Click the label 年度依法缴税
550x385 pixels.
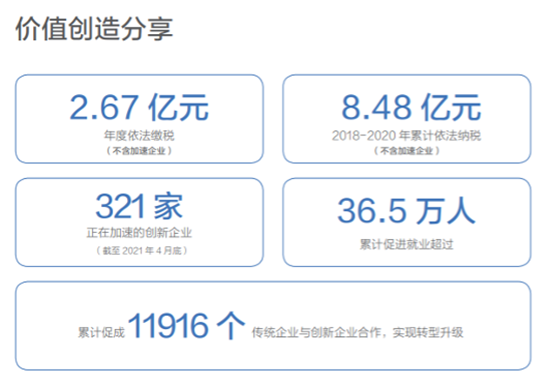139,135
